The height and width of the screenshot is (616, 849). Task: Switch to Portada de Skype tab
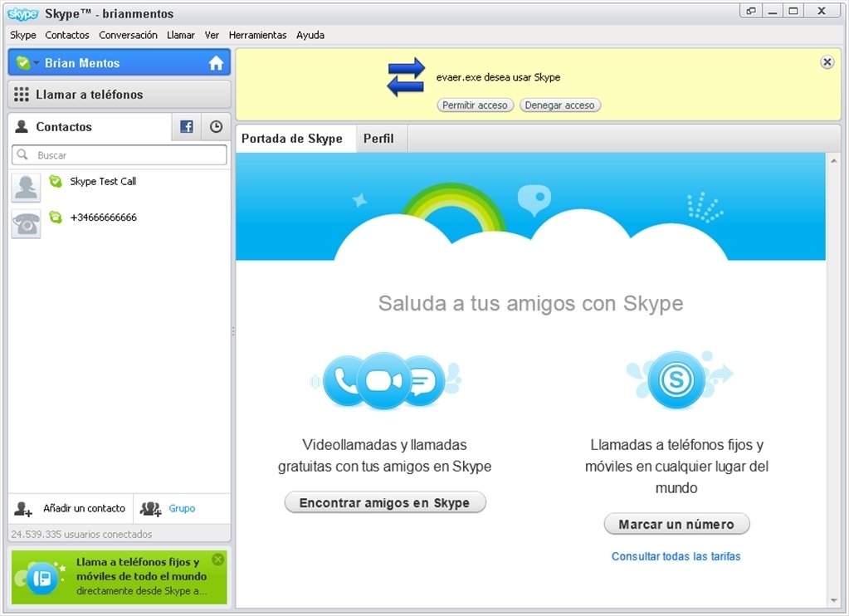coord(296,139)
